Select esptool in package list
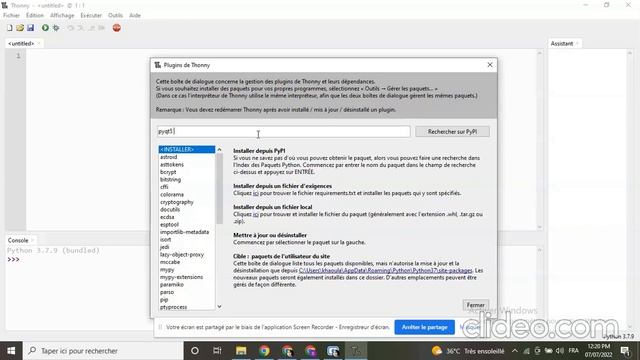Image resolution: width=640 pixels, height=360 pixels. [x=169, y=224]
